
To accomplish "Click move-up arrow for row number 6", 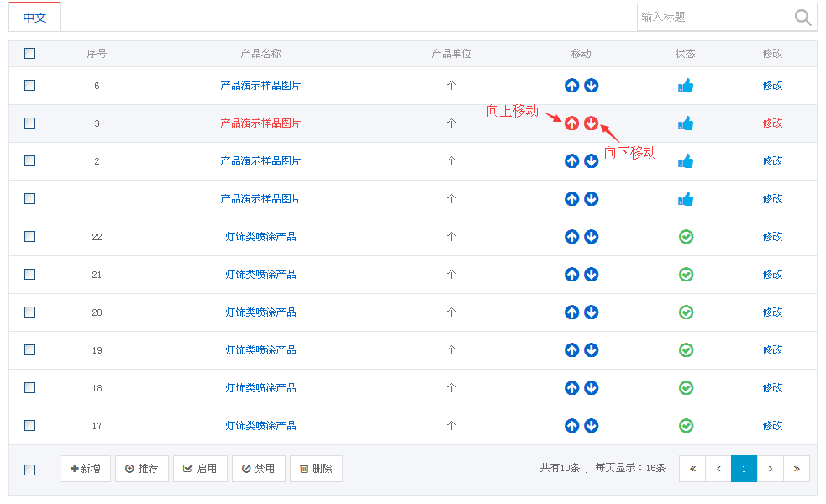I will point(571,86).
